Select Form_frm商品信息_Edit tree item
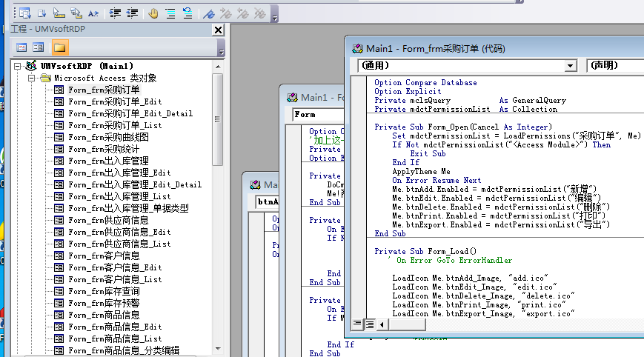Viewport: 644px width, 357px height. (115, 327)
